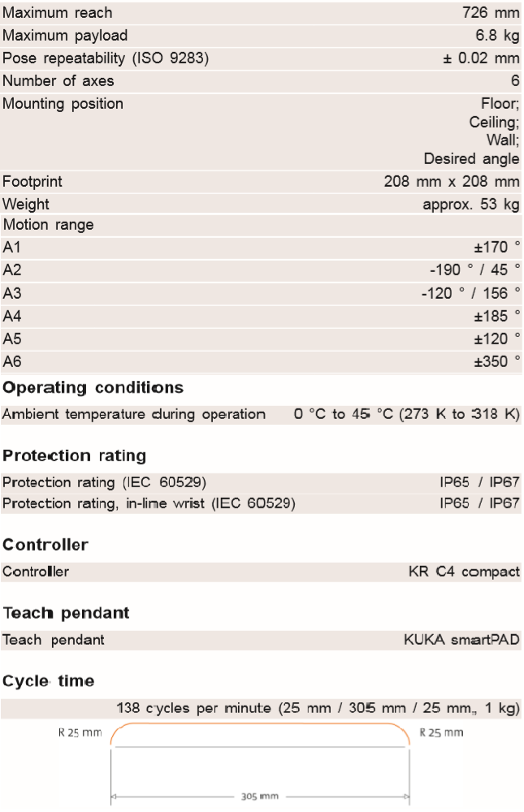Select the Weight value approx. 53 kg

coord(470,204)
